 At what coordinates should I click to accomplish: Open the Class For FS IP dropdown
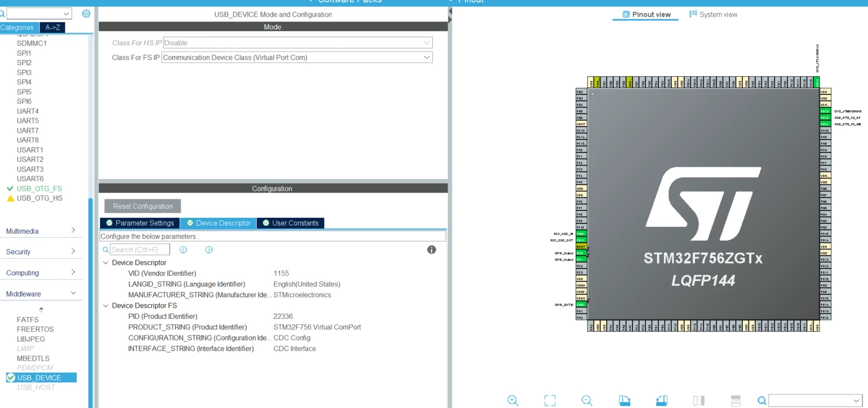click(297, 58)
